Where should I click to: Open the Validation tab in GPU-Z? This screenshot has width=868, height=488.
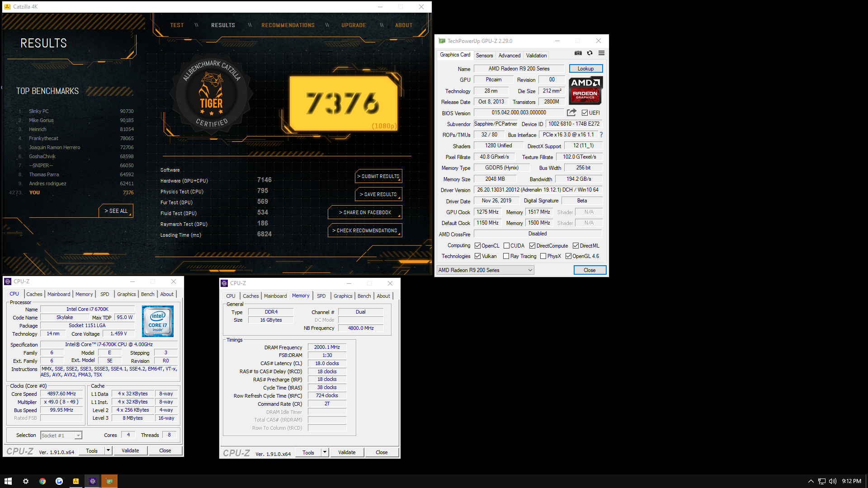point(536,56)
